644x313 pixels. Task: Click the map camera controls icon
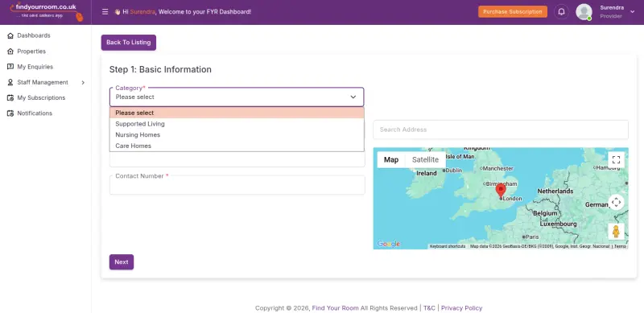(616, 202)
